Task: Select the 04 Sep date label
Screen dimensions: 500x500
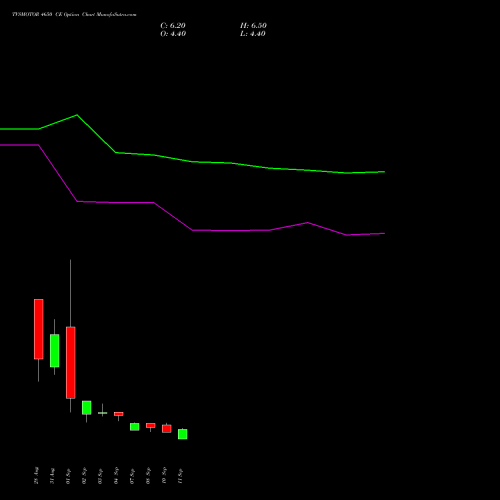Action: [116, 476]
